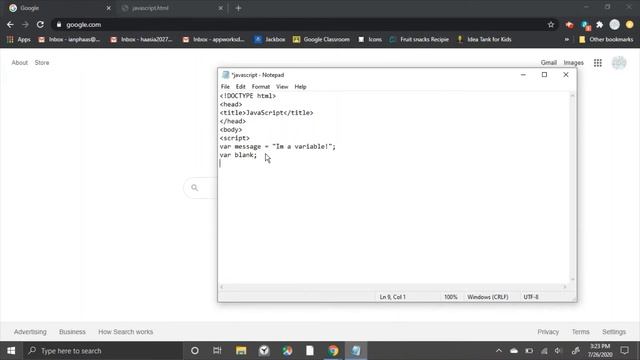640x360 pixels.
Task: Click the 100% zoom status entry
Action: pos(451,297)
